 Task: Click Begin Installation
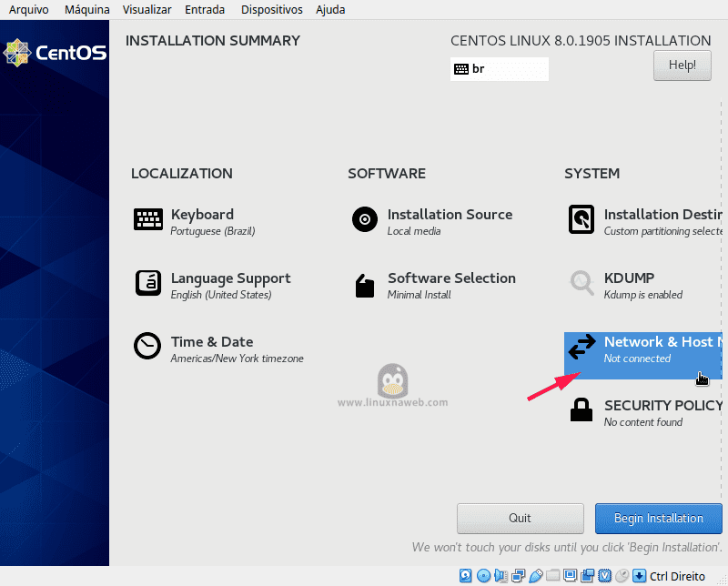click(658, 518)
